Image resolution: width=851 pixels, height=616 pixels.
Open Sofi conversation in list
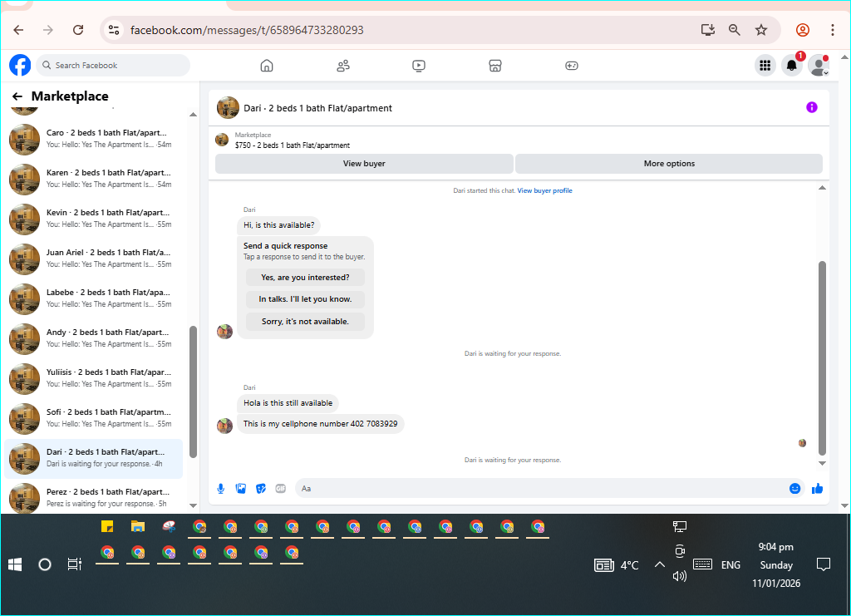[93, 418]
